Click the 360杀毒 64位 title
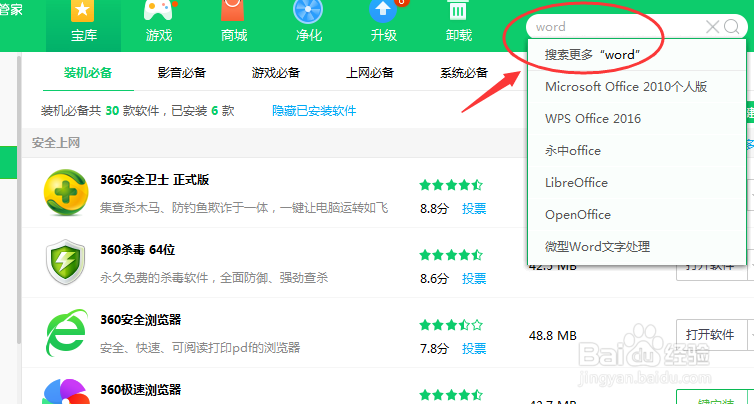 coord(138,250)
